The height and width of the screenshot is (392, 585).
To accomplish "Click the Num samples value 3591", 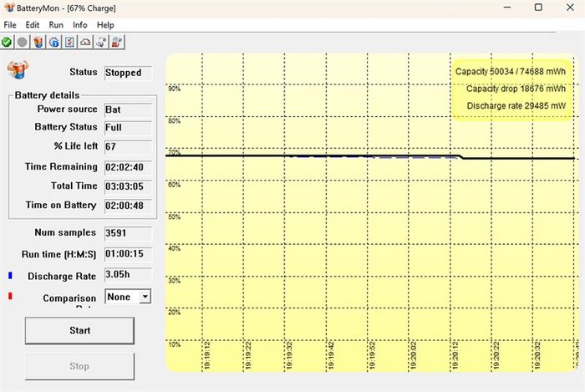I will coord(128,233).
